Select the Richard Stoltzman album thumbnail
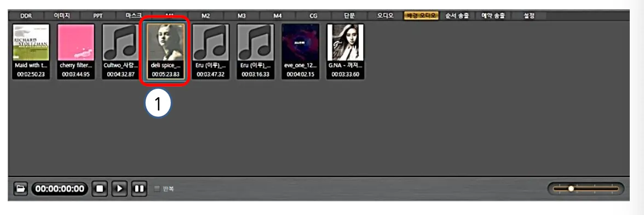The image size is (644, 215). [31, 42]
